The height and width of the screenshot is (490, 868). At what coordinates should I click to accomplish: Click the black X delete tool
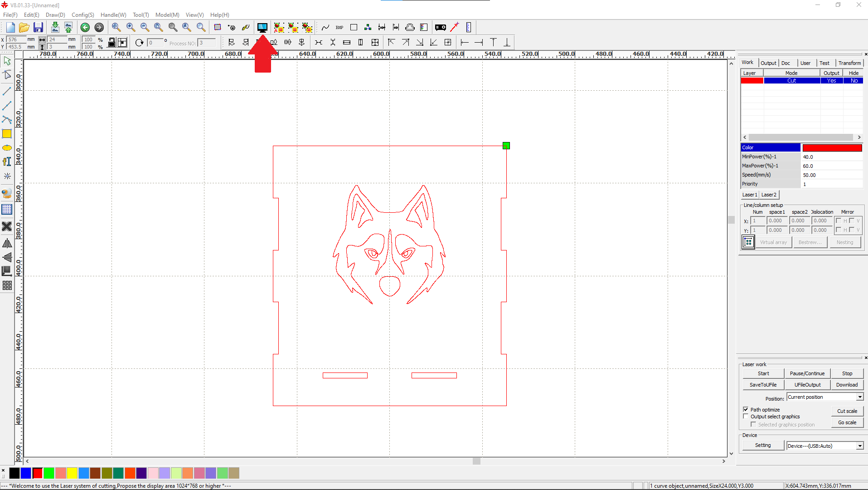7,226
